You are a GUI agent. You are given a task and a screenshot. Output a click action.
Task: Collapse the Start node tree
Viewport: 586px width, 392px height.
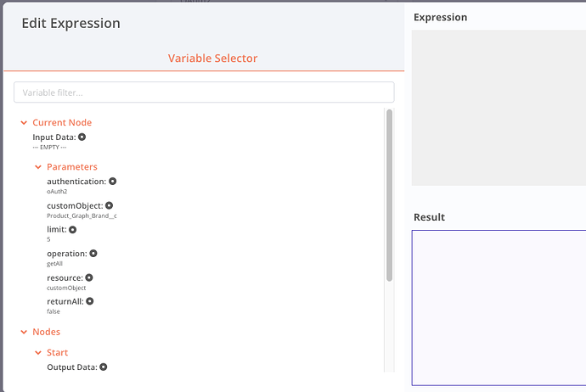38,353
